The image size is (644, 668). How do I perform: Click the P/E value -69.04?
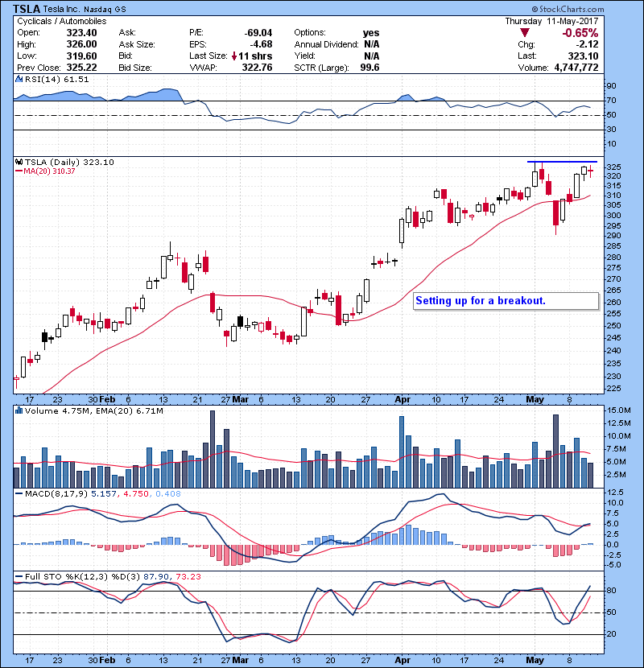(258, 33)
